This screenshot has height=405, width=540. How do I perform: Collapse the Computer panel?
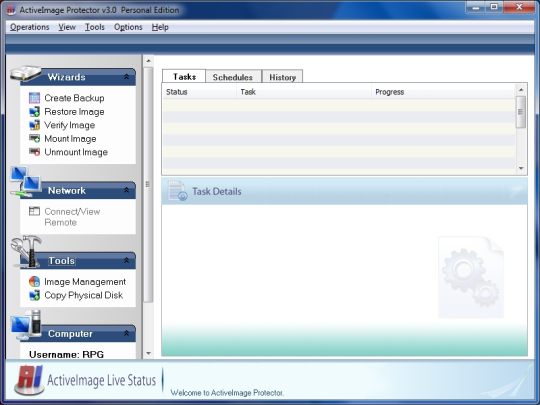click(126, 333)
